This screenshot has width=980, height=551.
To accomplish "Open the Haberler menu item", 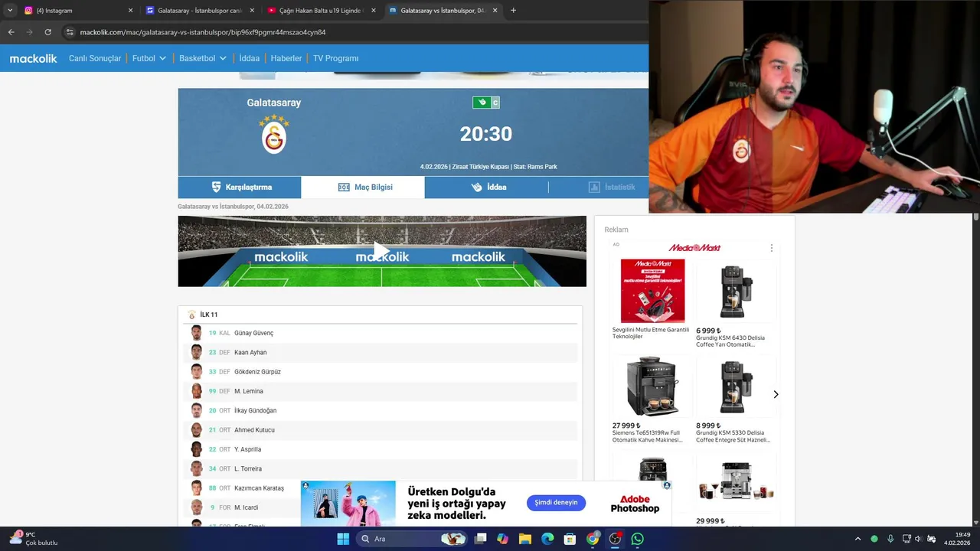I will coord(286,58).
